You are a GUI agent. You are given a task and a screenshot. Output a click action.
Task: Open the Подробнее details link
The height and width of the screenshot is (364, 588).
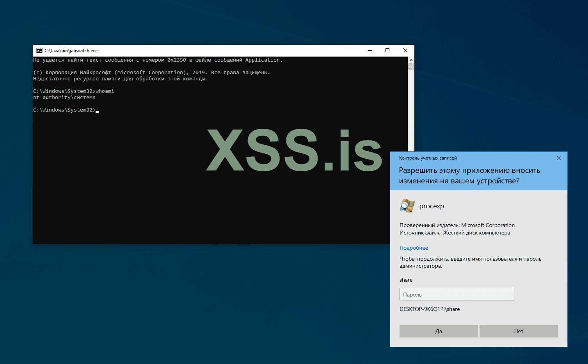click(x=414, y=248)
